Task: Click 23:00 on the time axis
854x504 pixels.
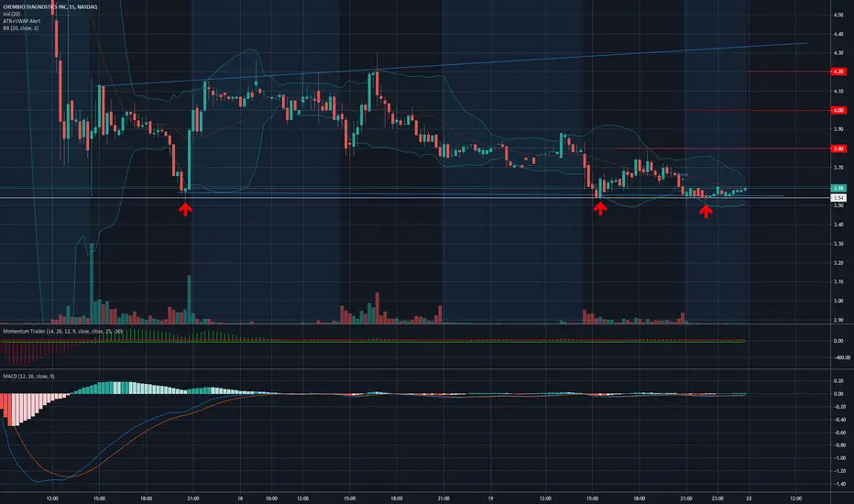Action: point(717,498)
